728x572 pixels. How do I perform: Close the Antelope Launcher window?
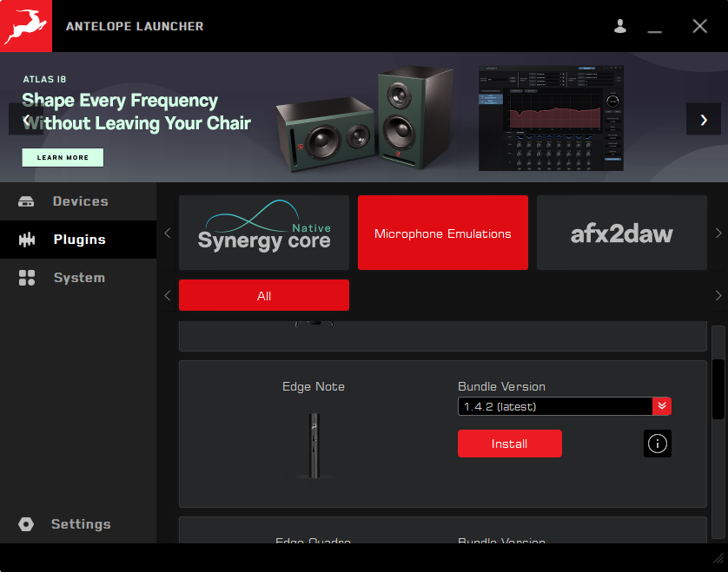(x=699, y=26)
